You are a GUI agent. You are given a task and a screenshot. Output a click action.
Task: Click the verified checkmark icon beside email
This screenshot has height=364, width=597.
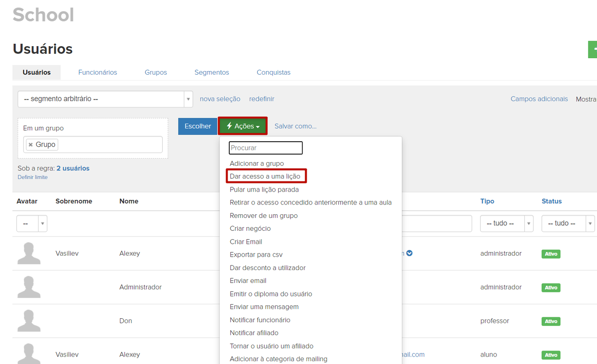tap(409, 253)
